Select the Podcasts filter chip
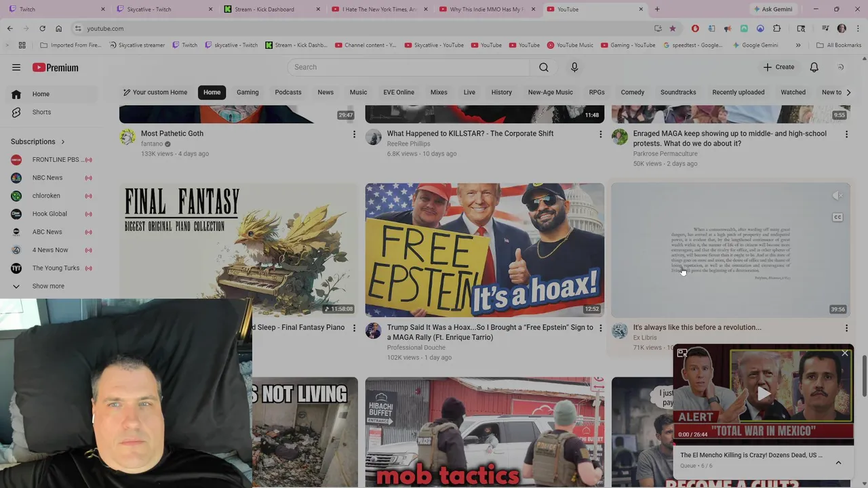868x488 pixels. pyautogui.click(x=288, y=92)
